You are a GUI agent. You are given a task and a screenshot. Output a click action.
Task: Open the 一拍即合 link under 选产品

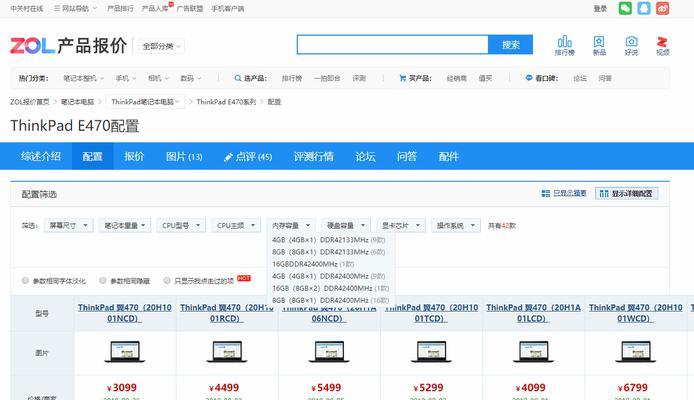tap(327, 78)
